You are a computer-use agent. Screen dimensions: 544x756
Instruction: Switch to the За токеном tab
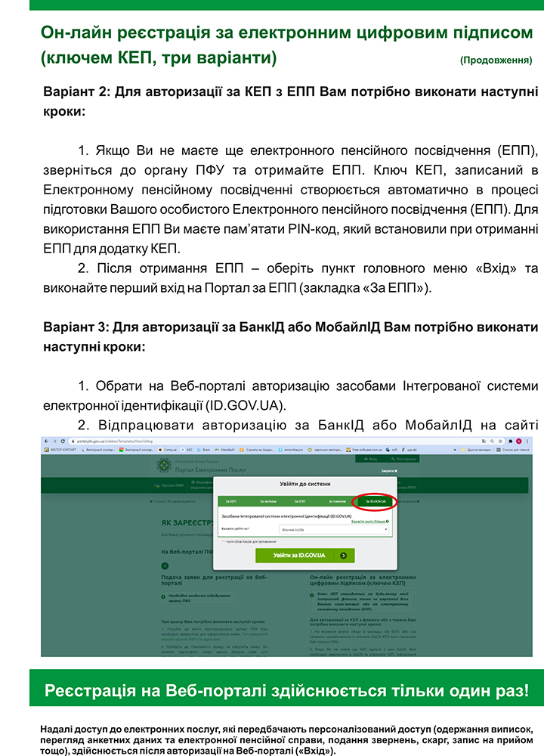point(337,501)
